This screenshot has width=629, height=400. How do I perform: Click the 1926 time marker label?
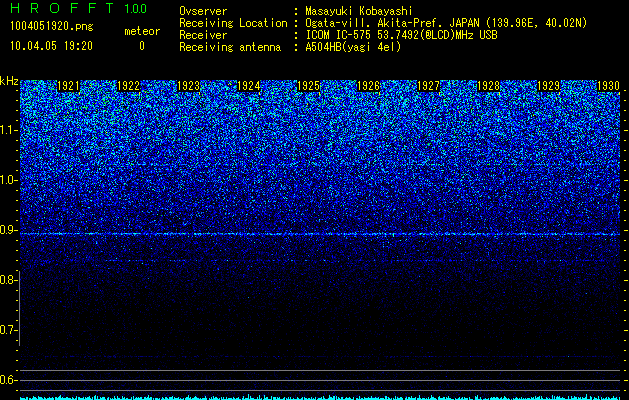coord(368,86)
